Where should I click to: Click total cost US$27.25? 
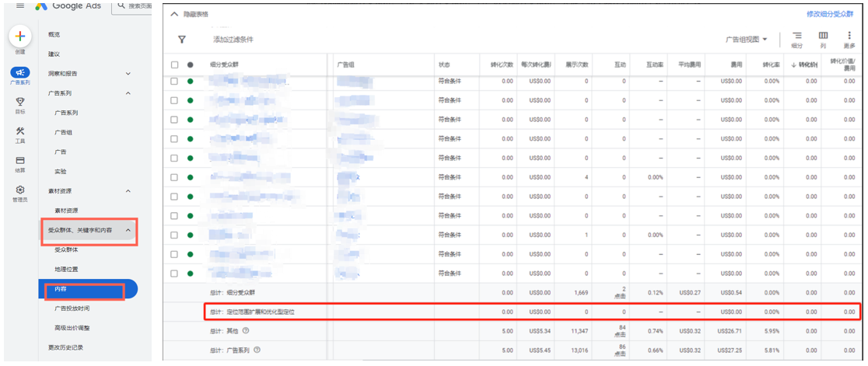point(730,350)
